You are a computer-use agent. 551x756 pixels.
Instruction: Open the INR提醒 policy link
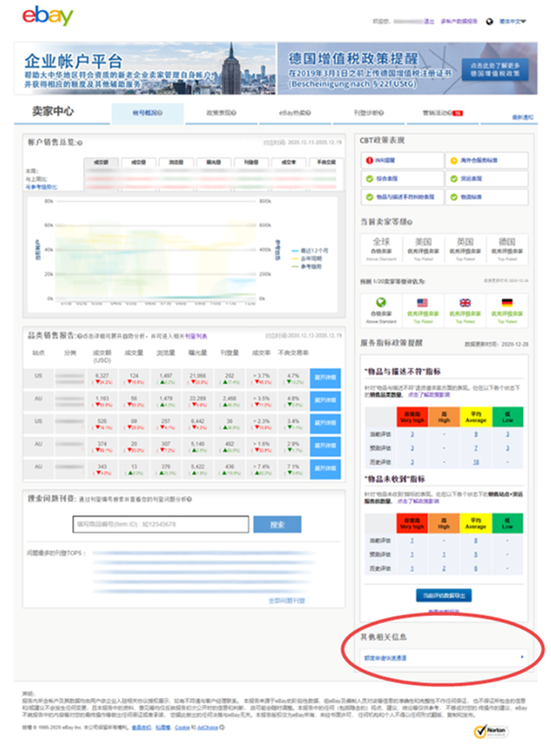386,160
